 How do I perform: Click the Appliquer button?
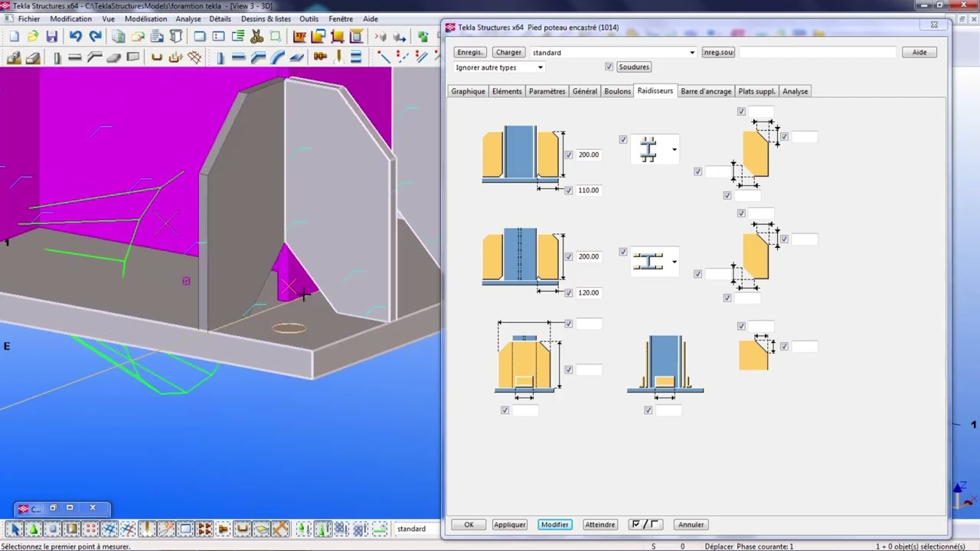509,524
